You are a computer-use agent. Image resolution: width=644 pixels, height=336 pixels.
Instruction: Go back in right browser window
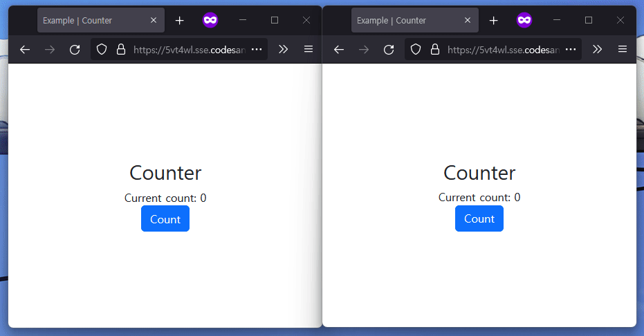pyautogui.click(x=339, y=50)
